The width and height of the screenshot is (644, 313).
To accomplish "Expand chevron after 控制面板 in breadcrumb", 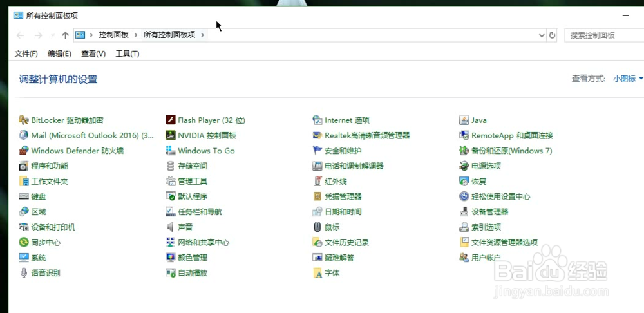I will 136,35.
